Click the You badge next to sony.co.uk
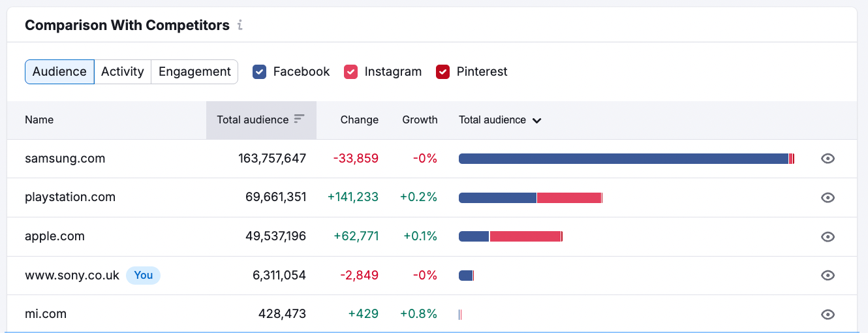Image resolution: width=868 pixels, height=333 pixels. pos(143,276)
